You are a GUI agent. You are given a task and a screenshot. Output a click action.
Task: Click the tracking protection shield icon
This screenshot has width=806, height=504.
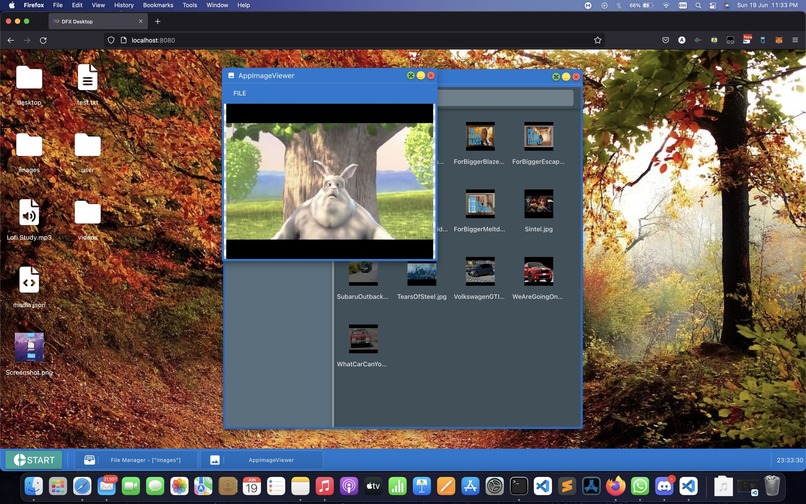click(x=111, y=40)
